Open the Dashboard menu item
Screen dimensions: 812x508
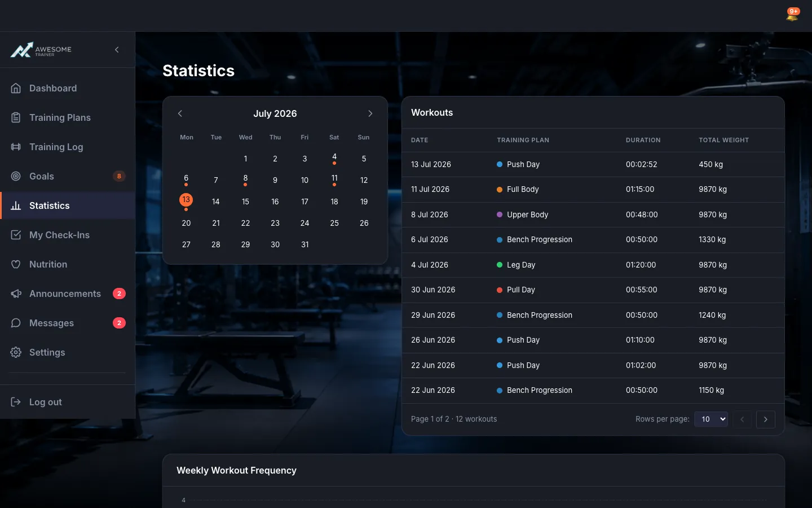(x=68, y=88)
